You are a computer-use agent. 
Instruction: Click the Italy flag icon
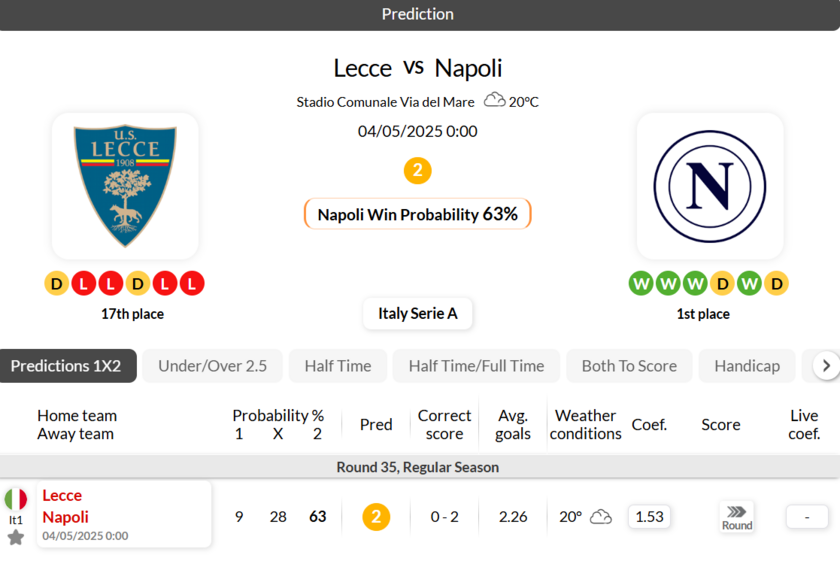tap(16, 499)
